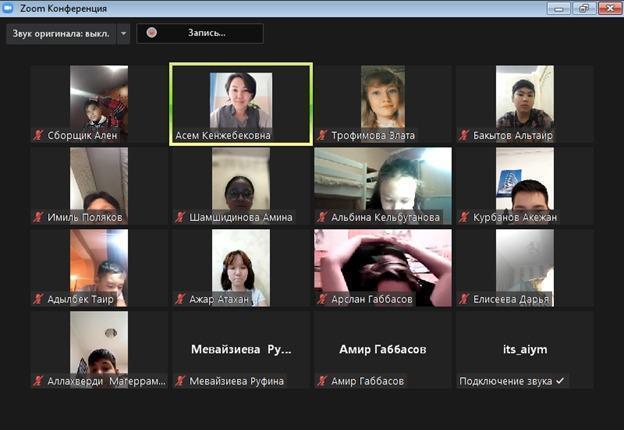Click the Мевайзиева Руфина name label
Image resolution: width=624 pixels, height=430 pixels.
237,381
